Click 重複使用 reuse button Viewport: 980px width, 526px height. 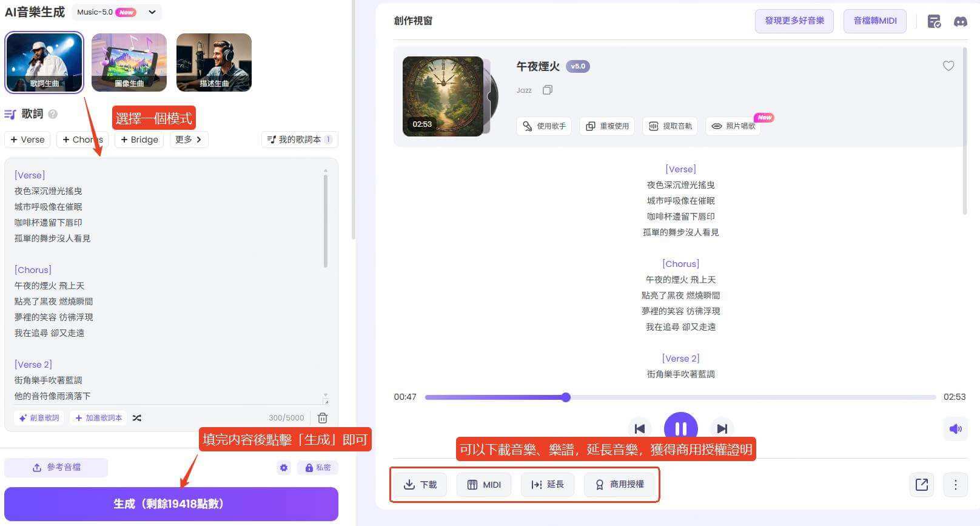[607, 126]
